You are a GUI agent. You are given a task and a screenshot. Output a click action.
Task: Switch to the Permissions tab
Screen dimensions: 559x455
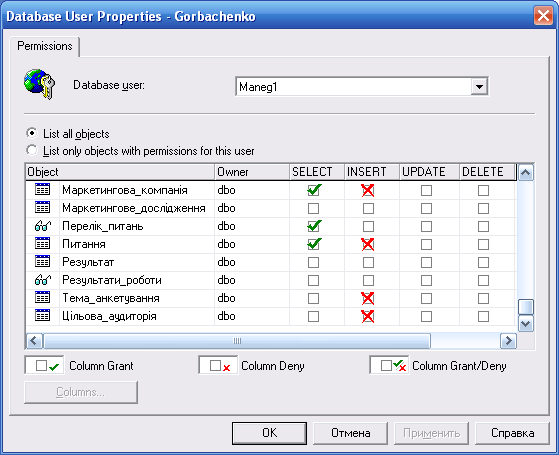(x=45, y=46)
